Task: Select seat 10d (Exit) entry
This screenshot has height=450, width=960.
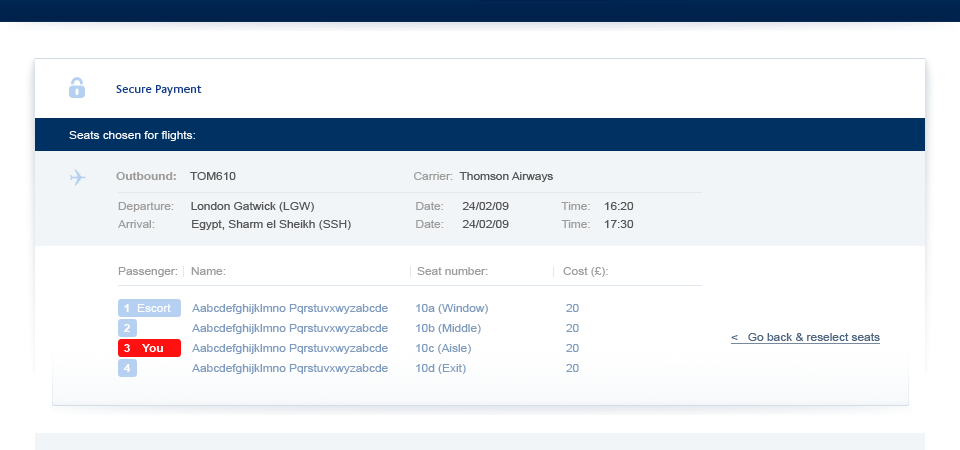Action: coord(440,368)
